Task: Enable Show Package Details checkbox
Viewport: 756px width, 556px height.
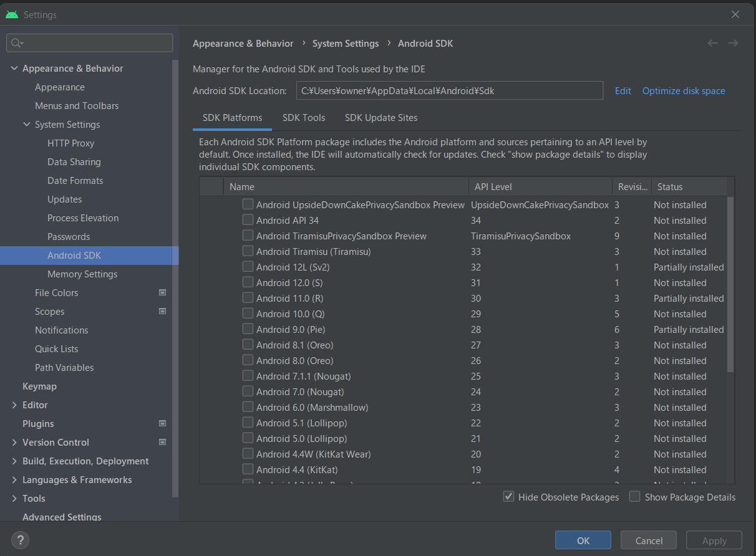Action: pos(634,497)
